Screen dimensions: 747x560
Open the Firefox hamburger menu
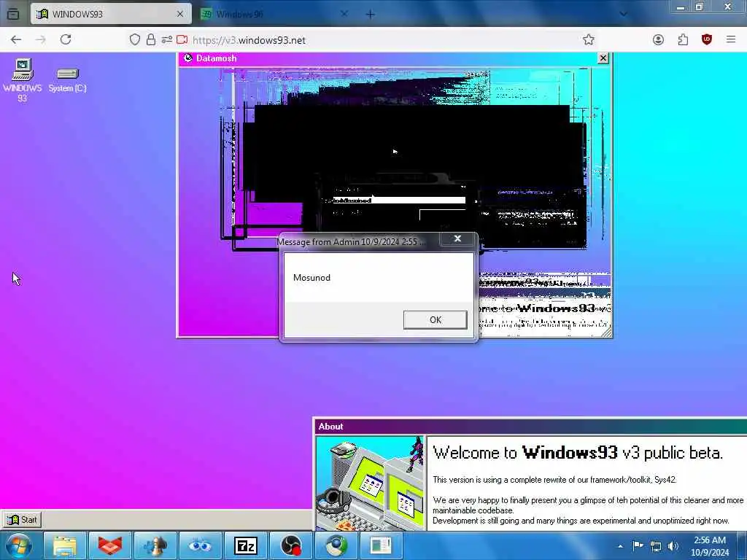point(731,39)
